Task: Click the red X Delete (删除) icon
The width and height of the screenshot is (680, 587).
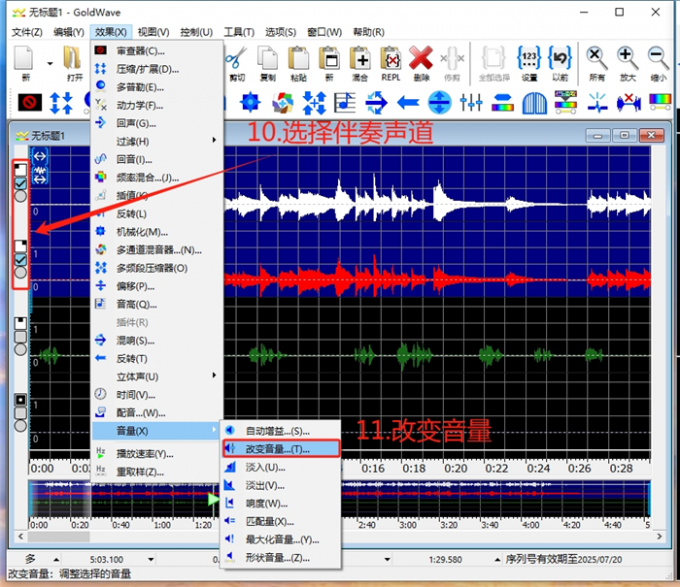Action: (x=421, y=58)
